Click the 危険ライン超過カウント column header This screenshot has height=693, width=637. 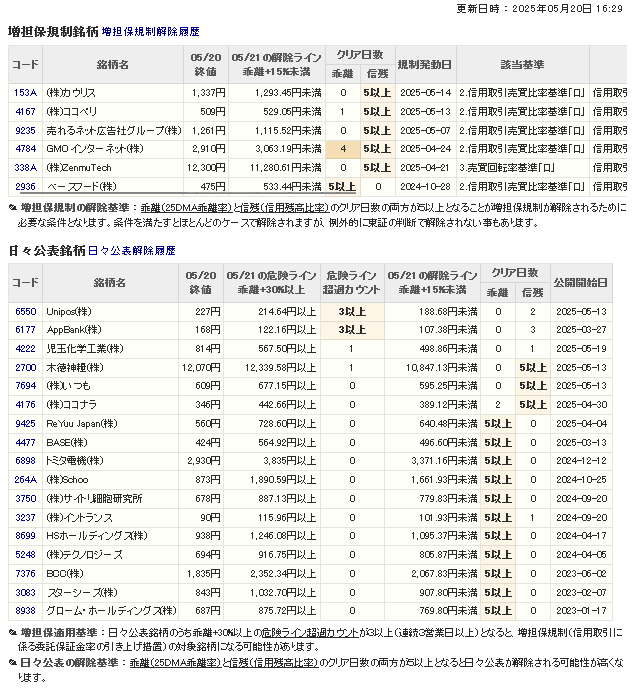(x=351, y=283)
